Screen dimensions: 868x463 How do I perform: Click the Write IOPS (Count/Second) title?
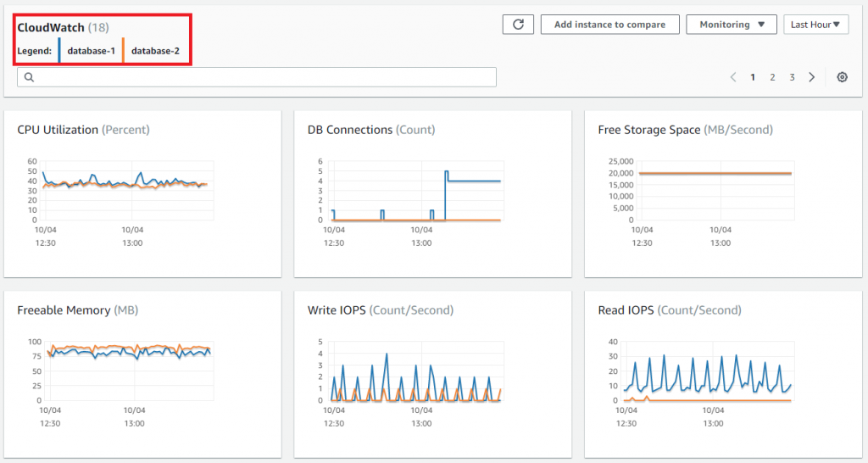tap(381, 310)
